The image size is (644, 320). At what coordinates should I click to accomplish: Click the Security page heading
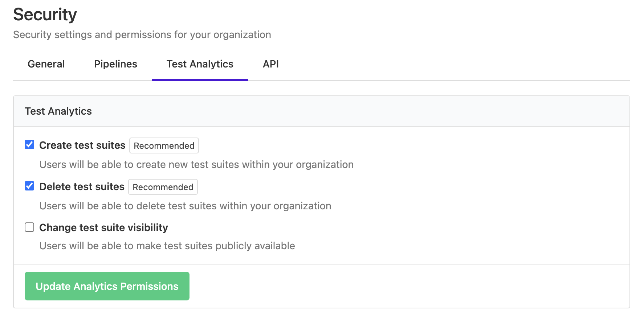[x=45, y=15]
